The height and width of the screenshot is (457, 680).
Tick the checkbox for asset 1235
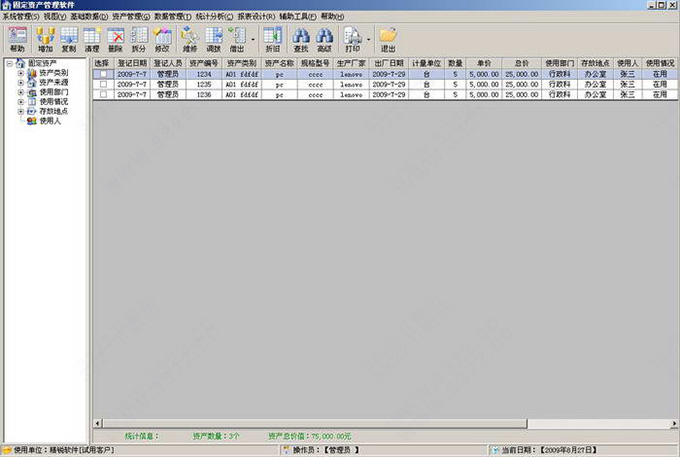(x=103, y=84)
